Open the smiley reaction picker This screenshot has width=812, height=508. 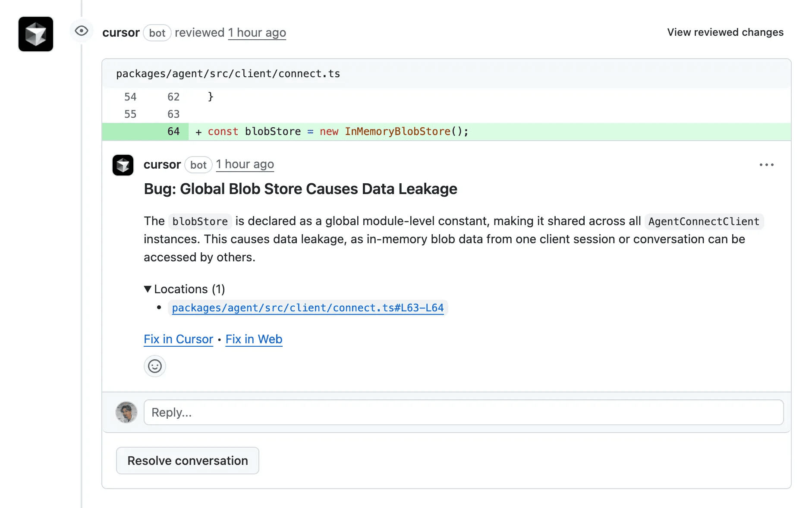[x=154, y=366]
